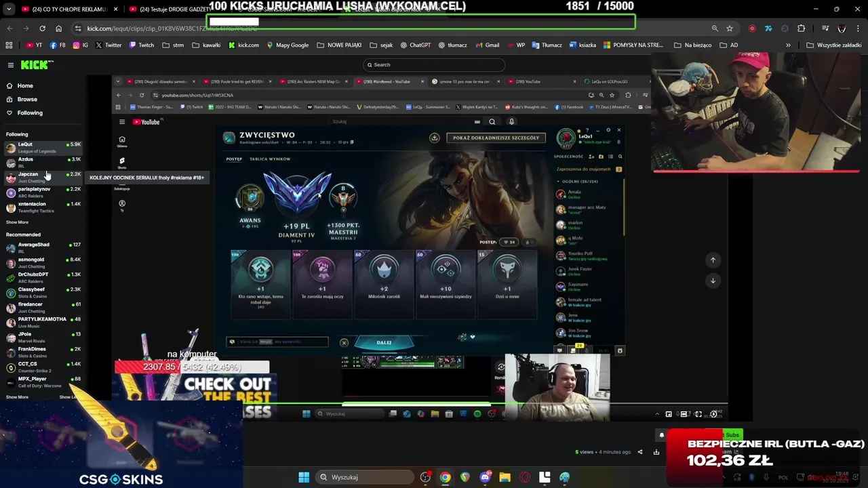The width and height of the screenshot is (868, 488).
Task: Open the browser extensions puzzle icon
Action: tap(802, 28)
